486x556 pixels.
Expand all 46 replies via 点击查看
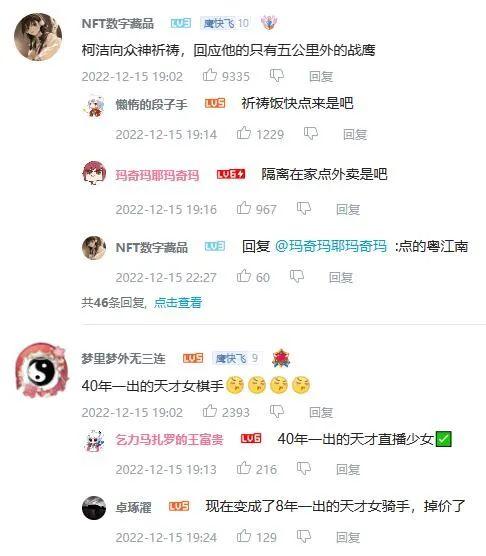(x=178, y=302)
